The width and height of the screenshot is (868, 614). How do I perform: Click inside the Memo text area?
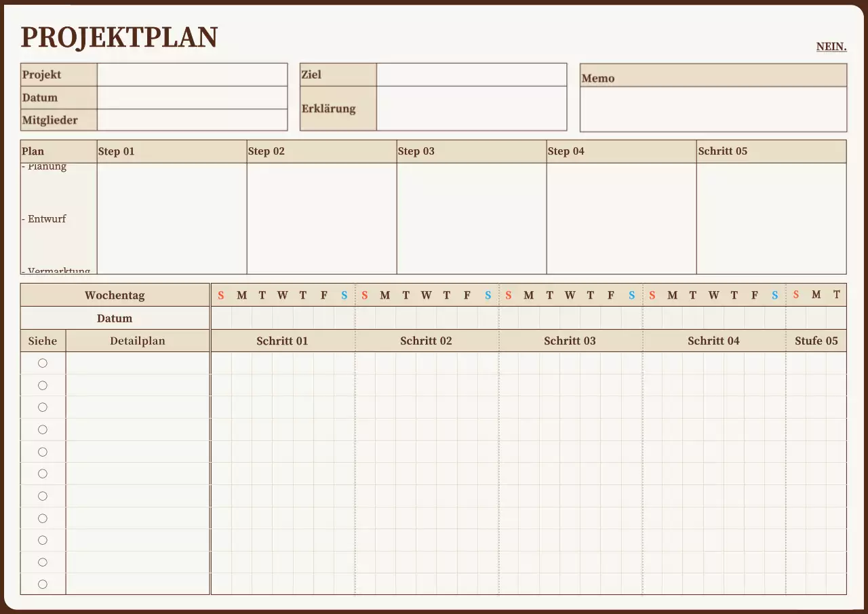(713, 109)
